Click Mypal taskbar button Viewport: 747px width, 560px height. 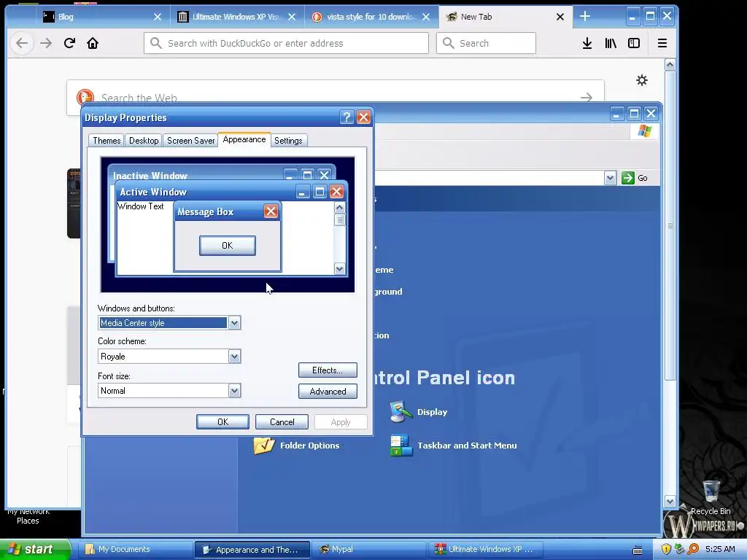pos(368,550)
